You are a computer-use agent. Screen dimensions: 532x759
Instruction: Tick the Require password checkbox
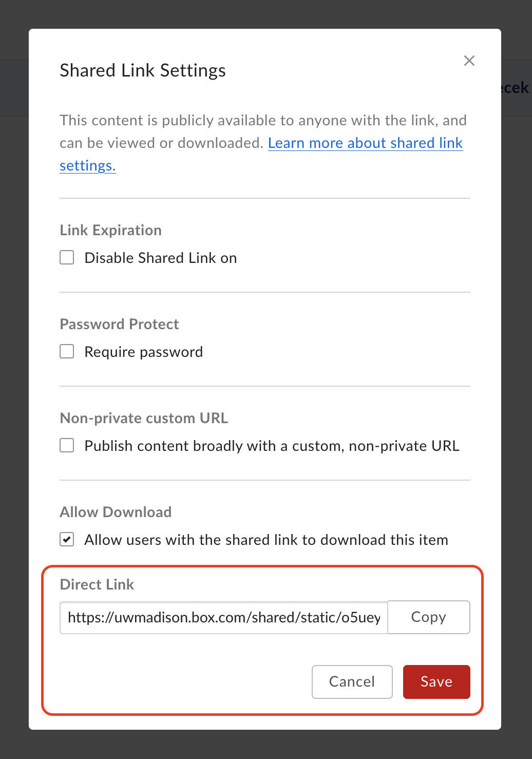pos(67,351)
